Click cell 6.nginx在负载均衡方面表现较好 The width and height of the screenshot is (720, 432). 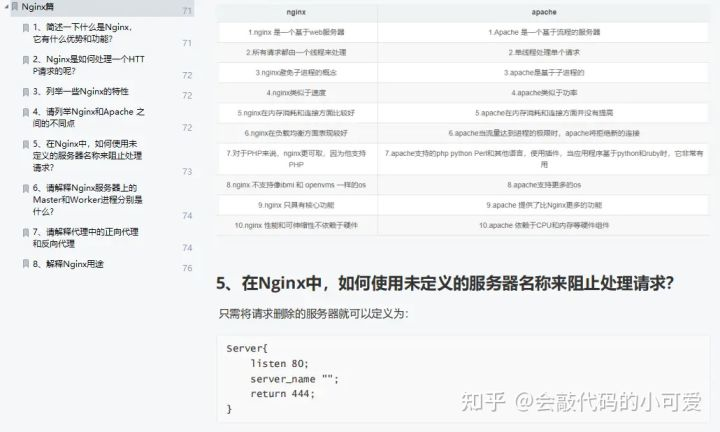[x=296, y=133]
